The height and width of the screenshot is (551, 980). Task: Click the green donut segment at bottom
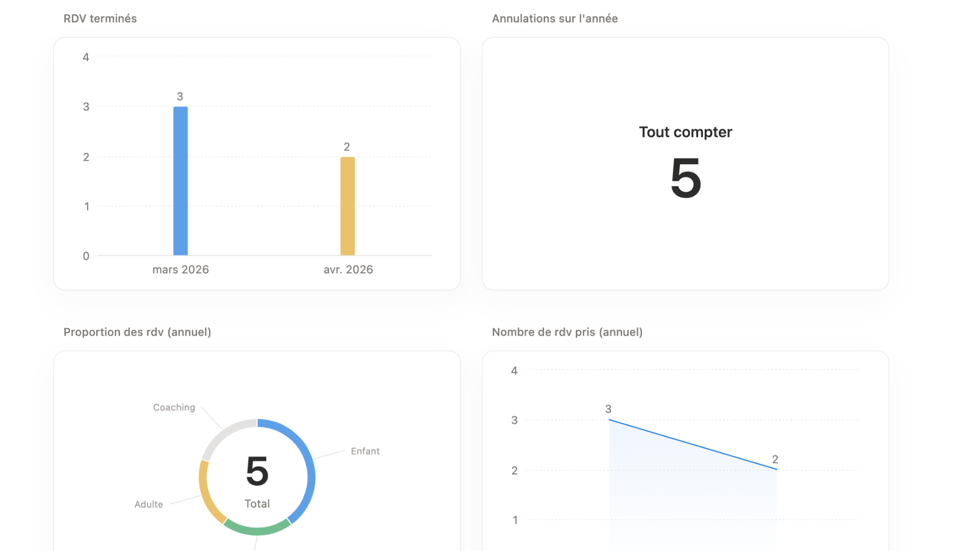point(257,531)
